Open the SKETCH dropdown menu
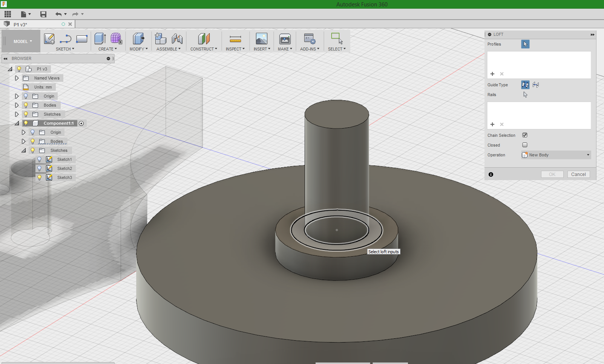604x364 pixels. [65, 49]
